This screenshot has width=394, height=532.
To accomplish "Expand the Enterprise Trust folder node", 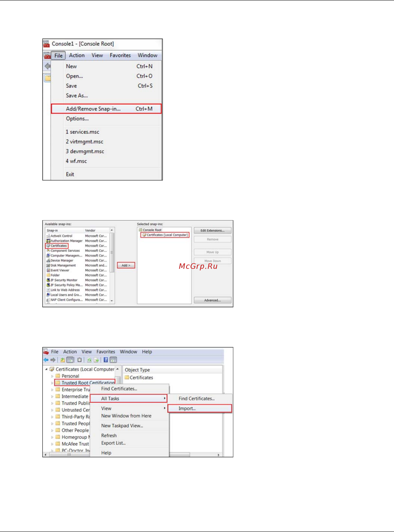I will tap(52, 390).
